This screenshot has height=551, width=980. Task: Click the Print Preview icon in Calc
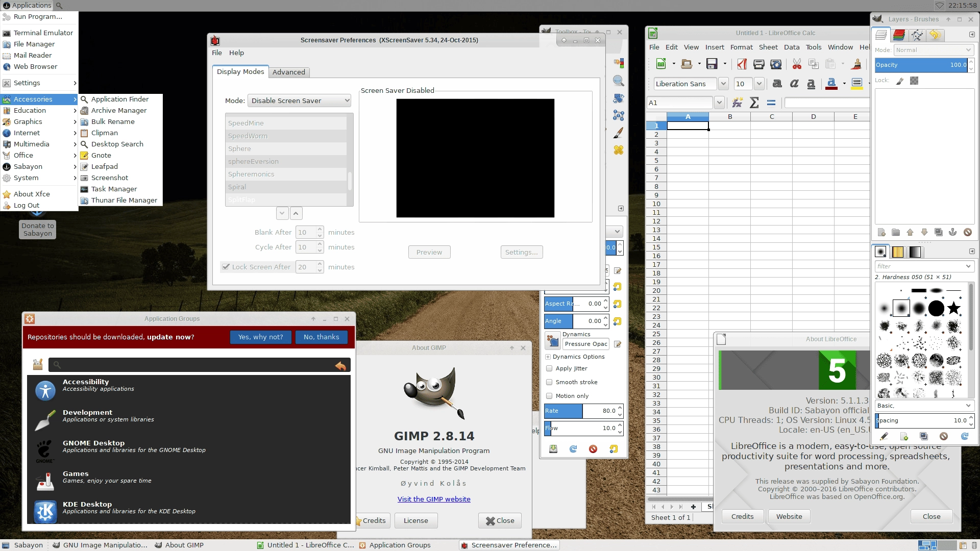point(776,64)
